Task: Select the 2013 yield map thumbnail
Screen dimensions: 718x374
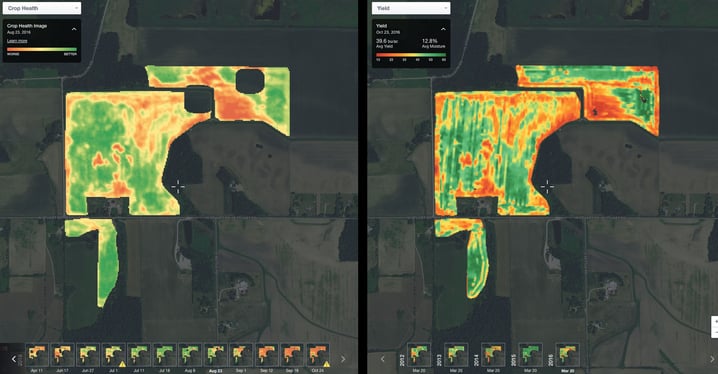Action: (x=456, y=355)
